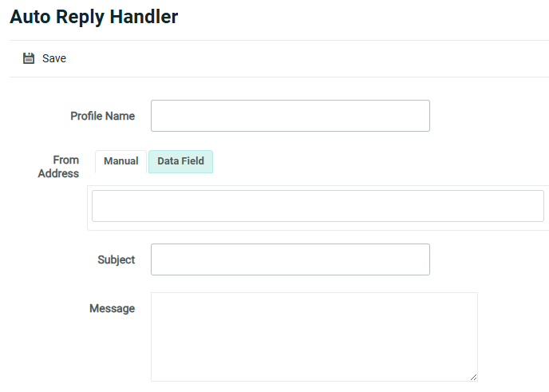The height and width of the screenshot is (392, 549).
Task: Click into the From Address text field
Action: (x=318, y=206)
